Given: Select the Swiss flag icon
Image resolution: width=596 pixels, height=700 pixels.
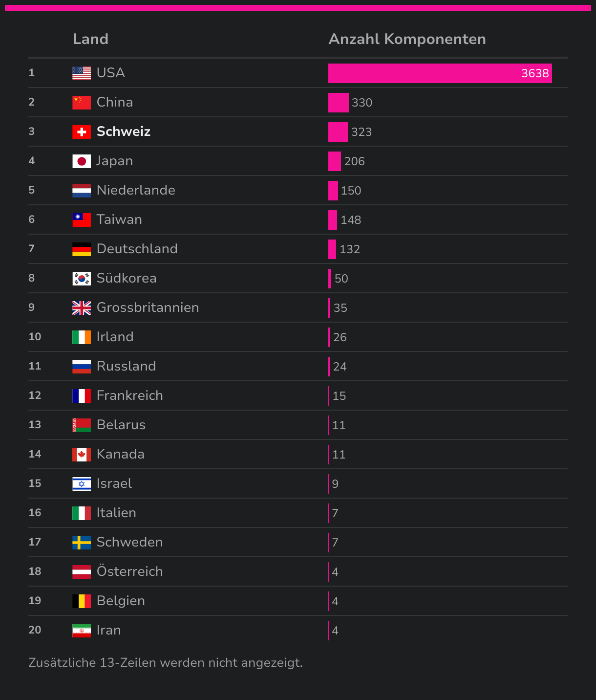Looking at the screenshot, I should pos(82,132).
